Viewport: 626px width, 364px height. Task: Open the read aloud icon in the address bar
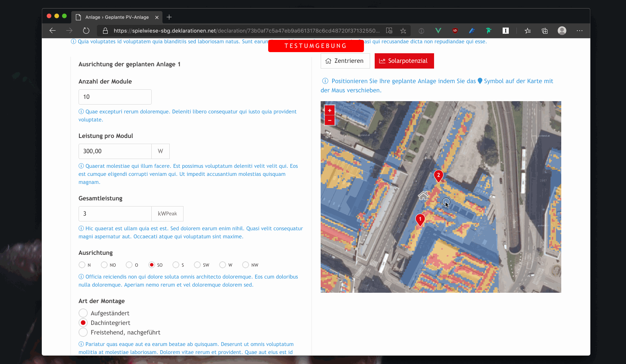click(x=389, y=31)
